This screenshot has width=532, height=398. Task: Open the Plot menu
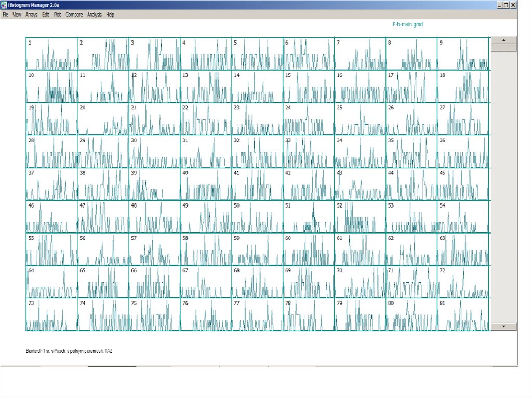click(x=57, y=15)
